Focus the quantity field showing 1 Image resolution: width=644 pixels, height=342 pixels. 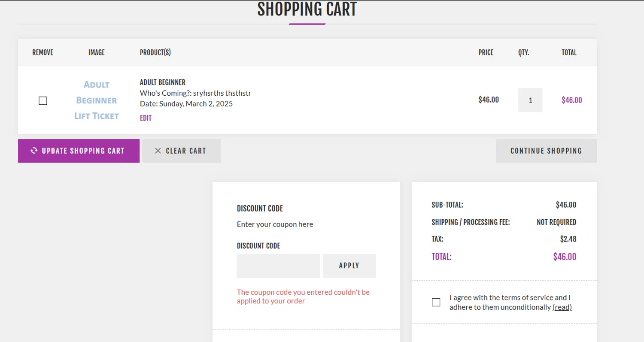530,100
